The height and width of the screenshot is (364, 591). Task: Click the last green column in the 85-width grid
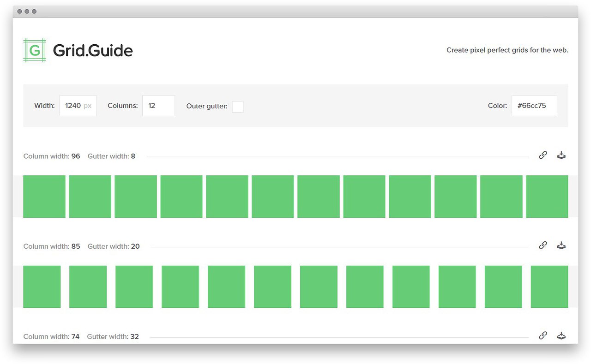pyautogui.click(x=549, y=286)
